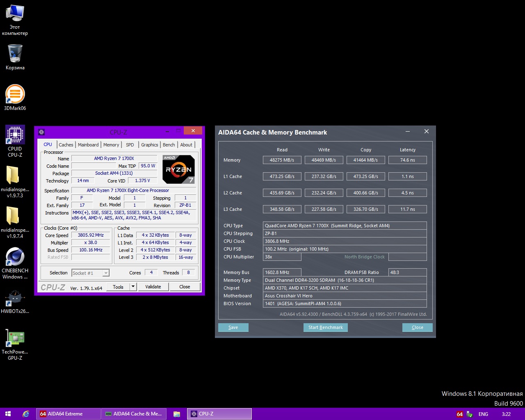This screenshot has width=525, height=420.
Task: Click the L1 Cache Write value 237.32 GB/s
Action: (324, 176)
